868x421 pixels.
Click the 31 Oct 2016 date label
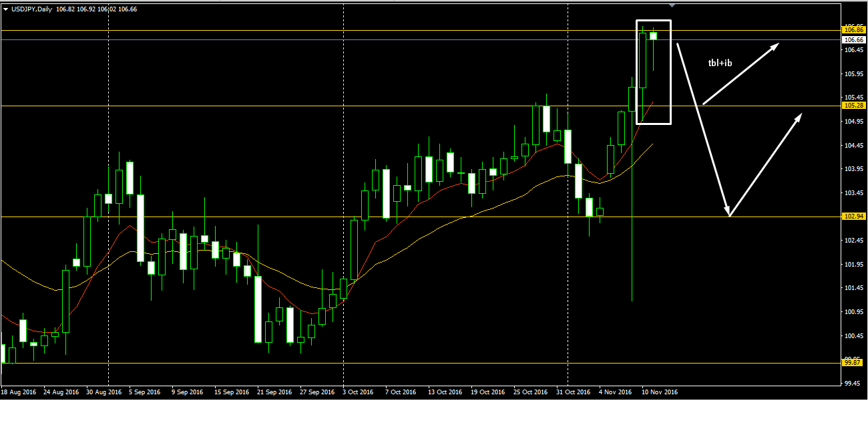[x=574, y=392]
